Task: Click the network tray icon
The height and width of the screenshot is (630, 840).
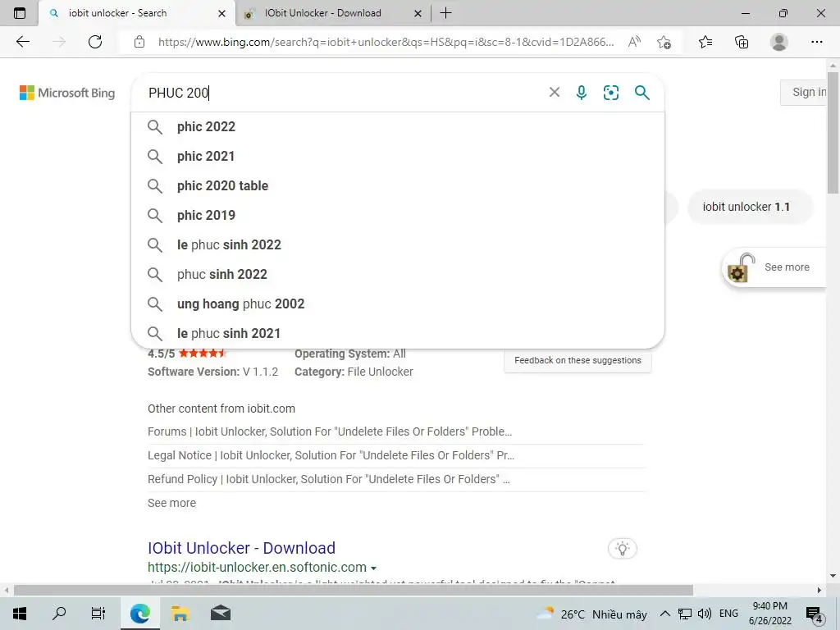Action: (685, 614)
